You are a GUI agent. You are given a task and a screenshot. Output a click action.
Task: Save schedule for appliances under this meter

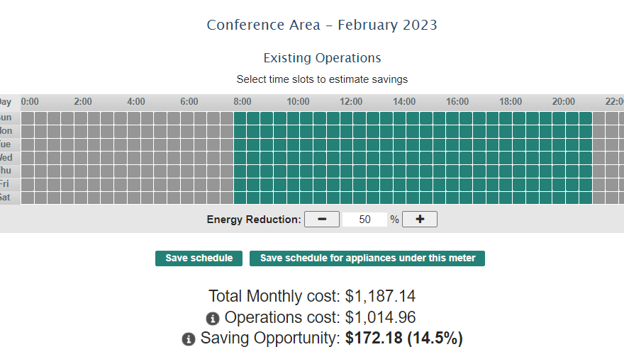click(367, 258)
